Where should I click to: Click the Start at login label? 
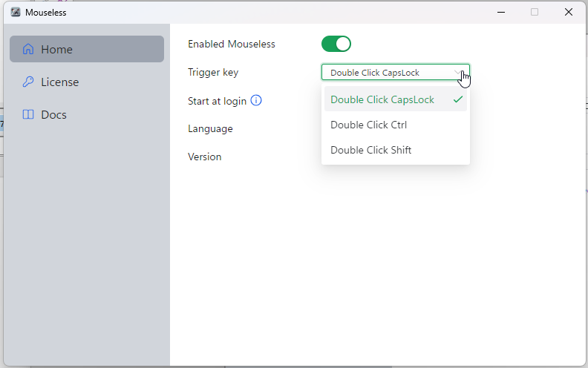click(x=217, y=101)
